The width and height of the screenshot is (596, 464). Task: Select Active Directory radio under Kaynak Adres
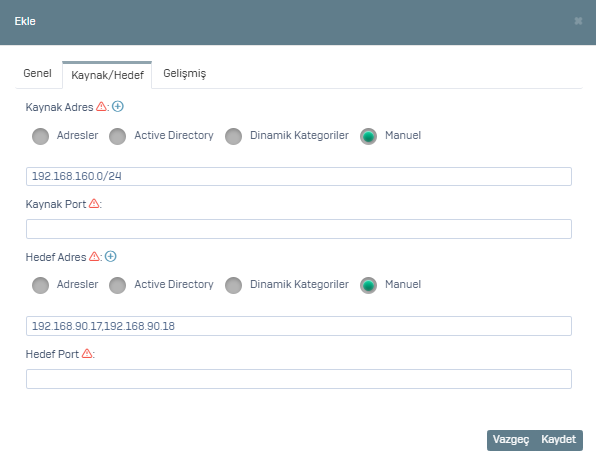(x=117, y=136)
